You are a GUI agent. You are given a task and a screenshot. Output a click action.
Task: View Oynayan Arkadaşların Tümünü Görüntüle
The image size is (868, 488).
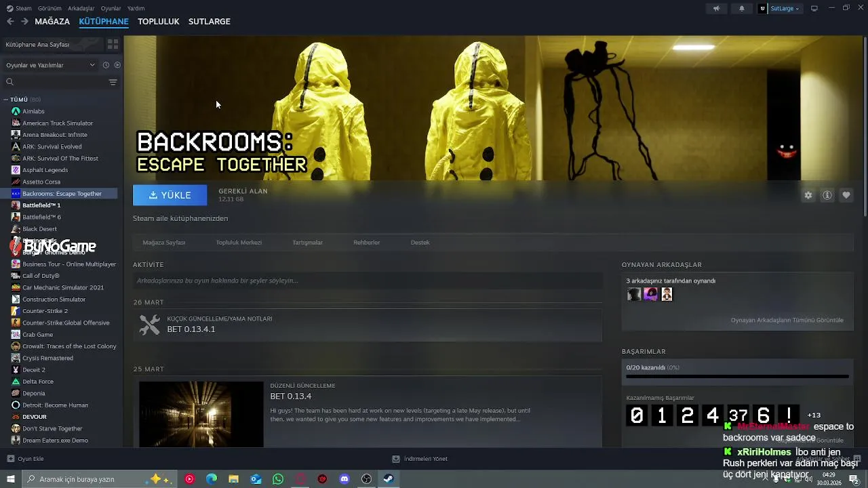pyautogui.click(x=787, y=320)
